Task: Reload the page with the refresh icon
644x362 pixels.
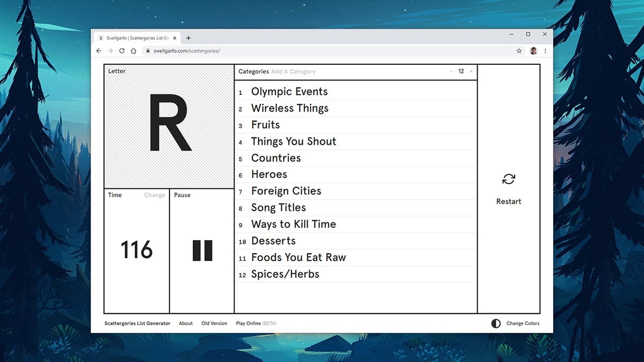Action: [122, 51]
